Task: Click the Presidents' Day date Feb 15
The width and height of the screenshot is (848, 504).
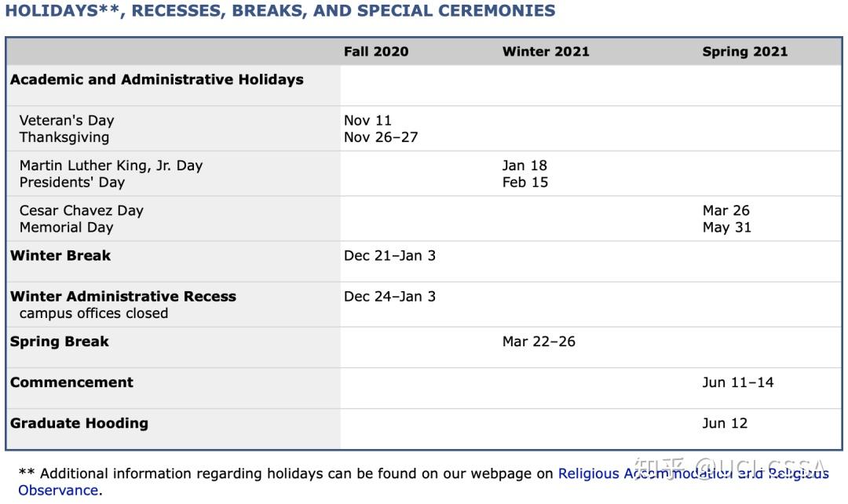Action: click(x=525, y=182)
